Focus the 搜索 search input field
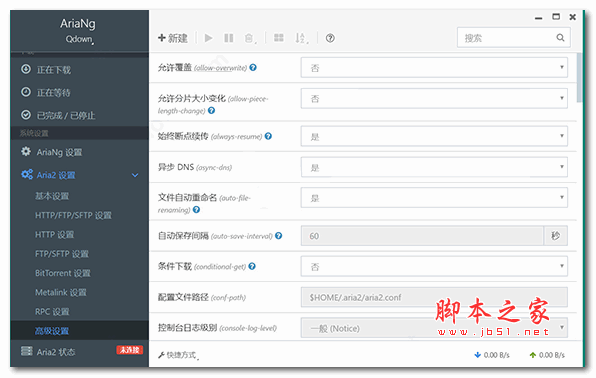Screen dimensions: 596x378 (514, 38)
